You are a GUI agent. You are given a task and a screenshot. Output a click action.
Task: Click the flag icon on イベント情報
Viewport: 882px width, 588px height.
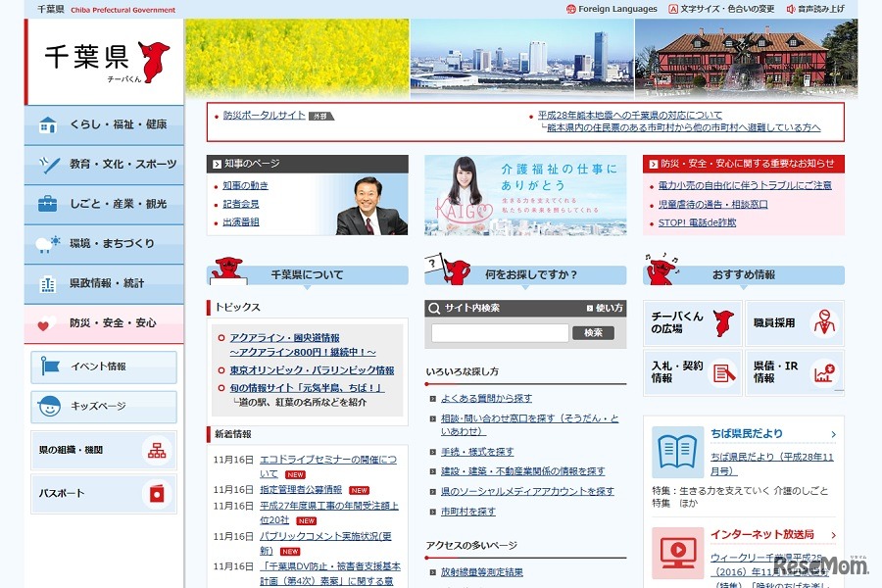pyautogui.click(x=47, y=366)
